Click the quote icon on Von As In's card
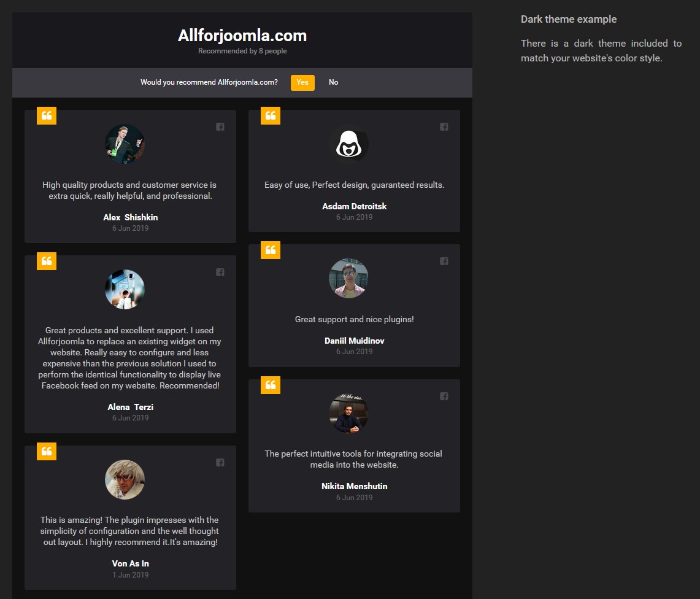Image resolution: width=700 pixels, height=599 pixels. click(x=47, y=451)
